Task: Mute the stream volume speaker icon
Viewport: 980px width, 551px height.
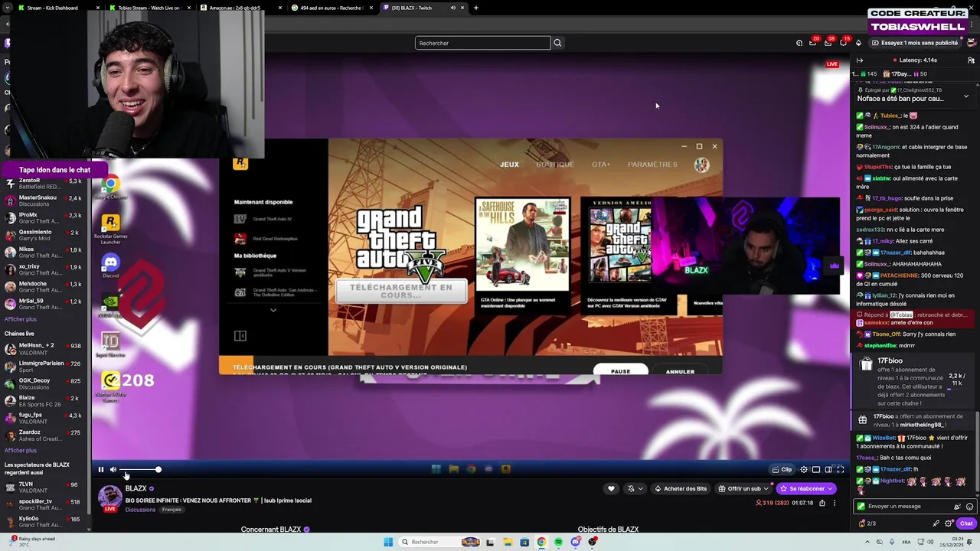Action: [x=113, y=470]
